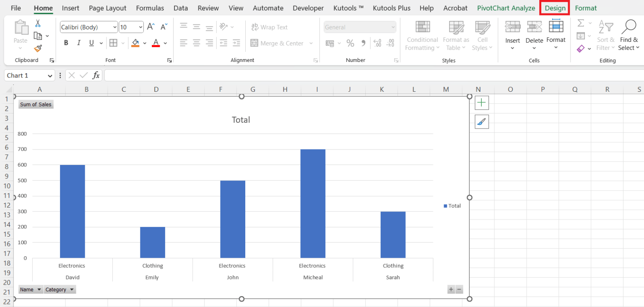Click the Percent Style icon
644x307 pixels.
351,43
